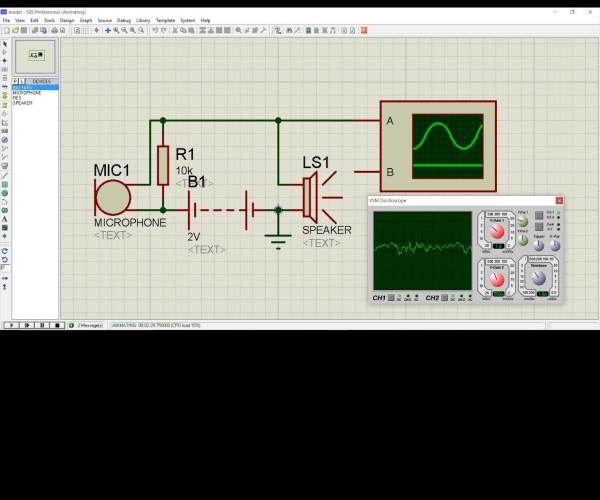Toggle CH1 channel square button on oscilloscope
This screenshot has height=500, width=600.
pos(391,298)
